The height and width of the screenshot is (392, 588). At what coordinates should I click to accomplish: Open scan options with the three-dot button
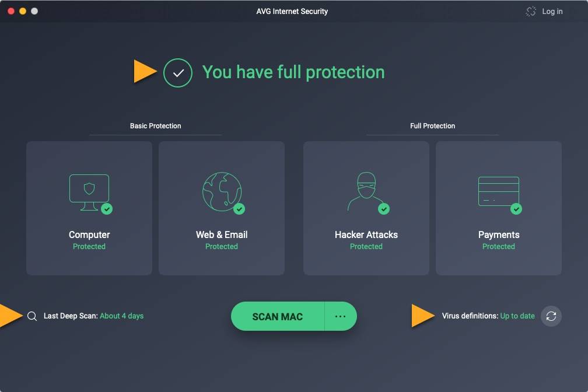pos(340,316)
